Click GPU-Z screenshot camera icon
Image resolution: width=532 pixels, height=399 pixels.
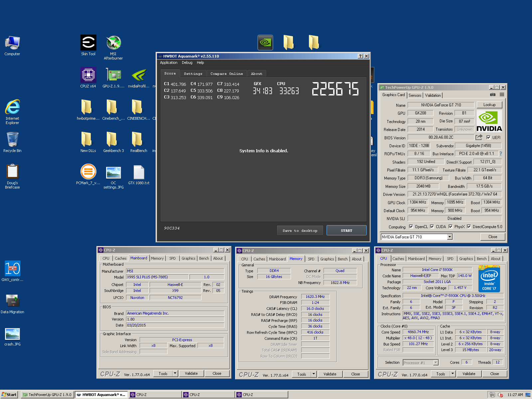click(x=493, y=95)
